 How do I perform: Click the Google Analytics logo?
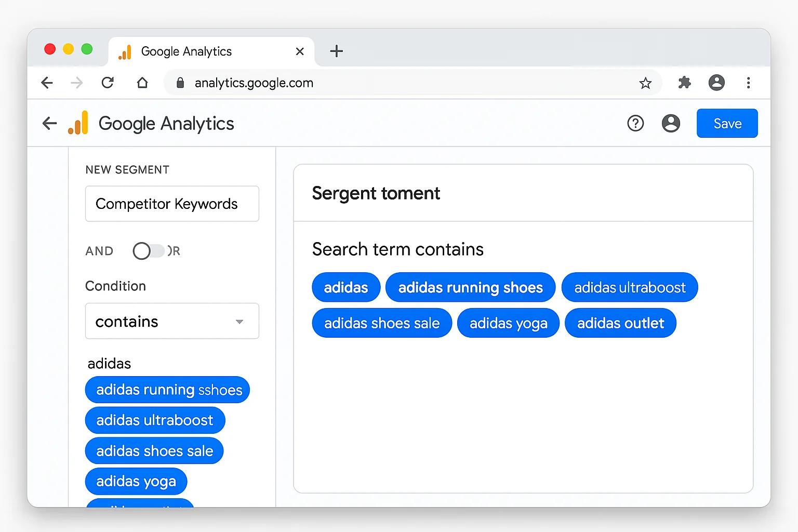[78, 123]
